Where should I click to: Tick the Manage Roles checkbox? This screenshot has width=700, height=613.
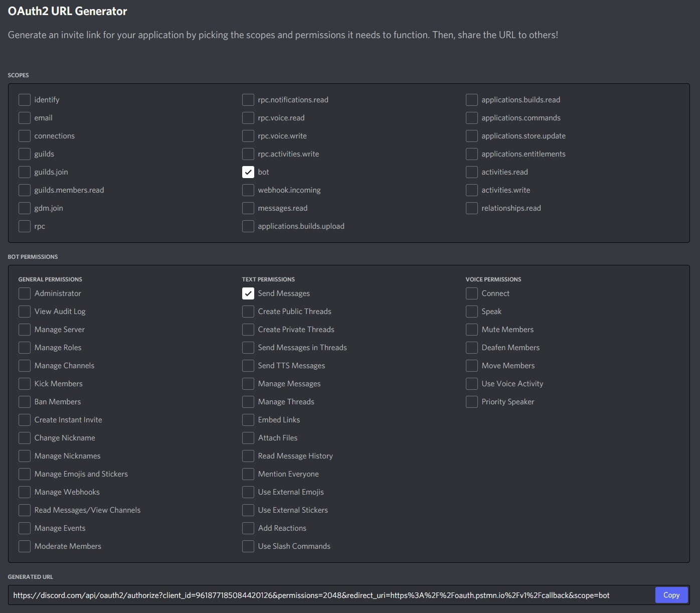coord(24,348)
